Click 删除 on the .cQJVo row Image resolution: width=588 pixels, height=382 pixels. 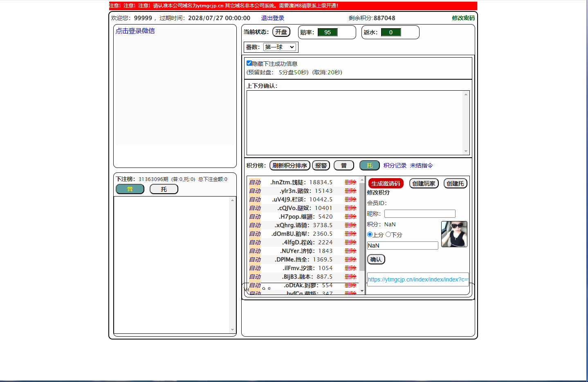(x=350, y=208)
